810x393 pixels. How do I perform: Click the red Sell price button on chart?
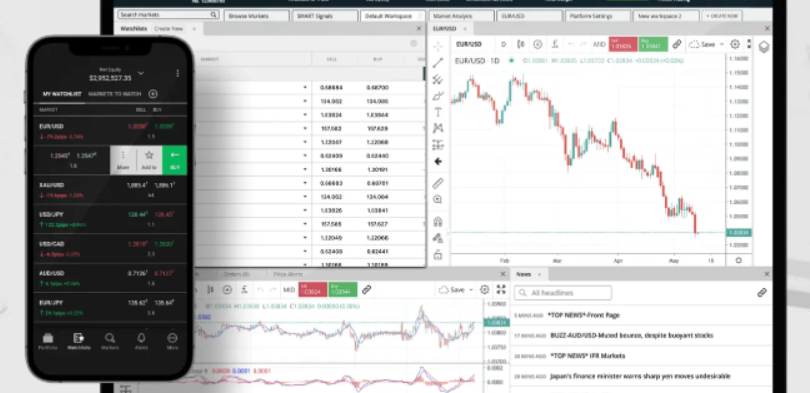pyautogui.click(x=622, y=44)
